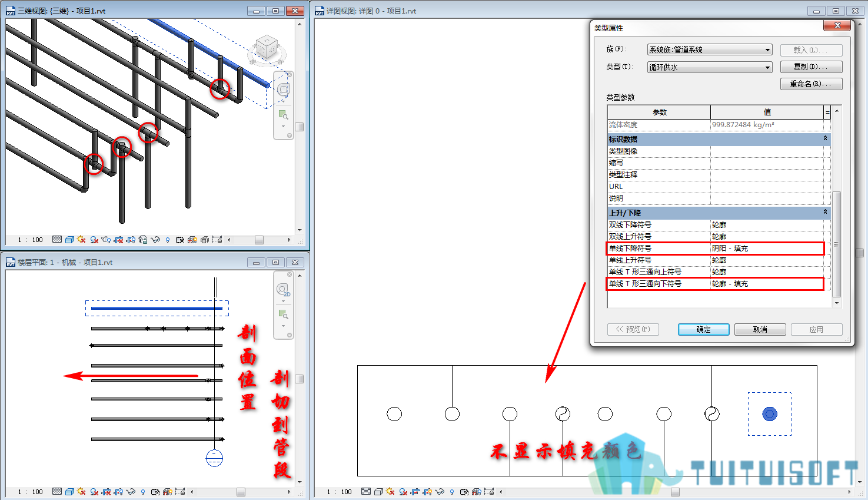Click reveal hidden elements lightbulb in 3D view

pyautogui.click(x=168, y=240)
